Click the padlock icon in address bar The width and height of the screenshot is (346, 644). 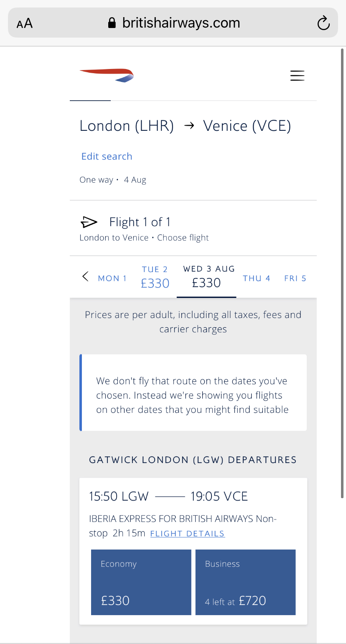pyautogui.click(x=112, y=23)
